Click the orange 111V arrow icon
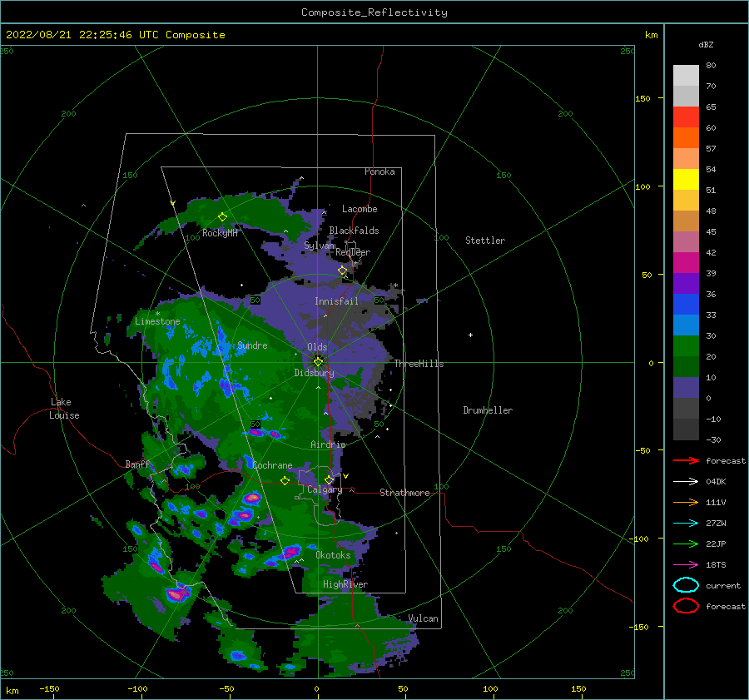749x700 pixels. [x=686, y=502]
